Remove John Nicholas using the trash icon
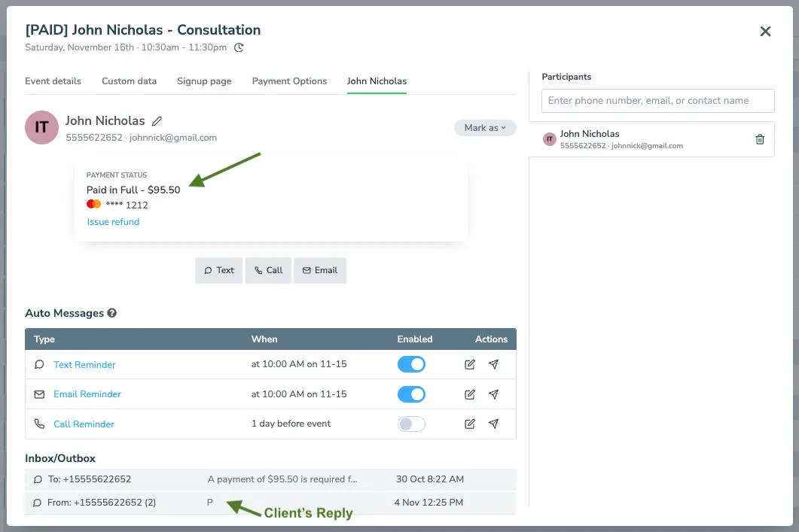This screenshot has width=799, height=532. click(x=760, y=138)
